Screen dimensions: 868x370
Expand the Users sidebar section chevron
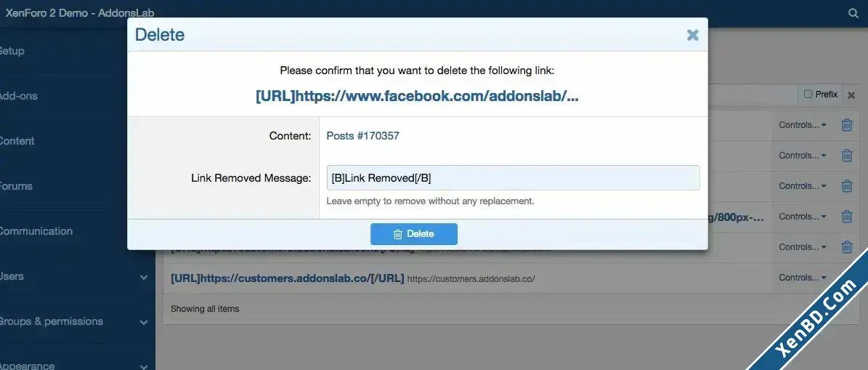[144, 277]
